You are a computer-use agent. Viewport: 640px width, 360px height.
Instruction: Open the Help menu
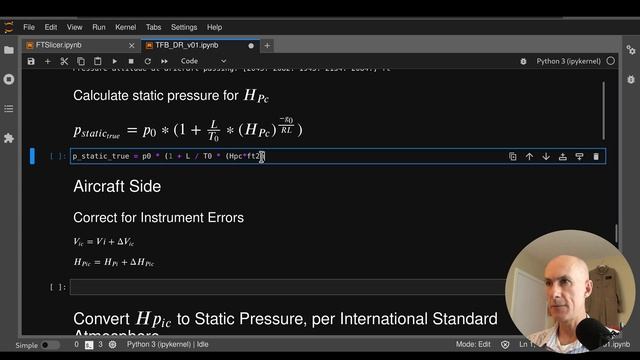[x=214, y=27]
